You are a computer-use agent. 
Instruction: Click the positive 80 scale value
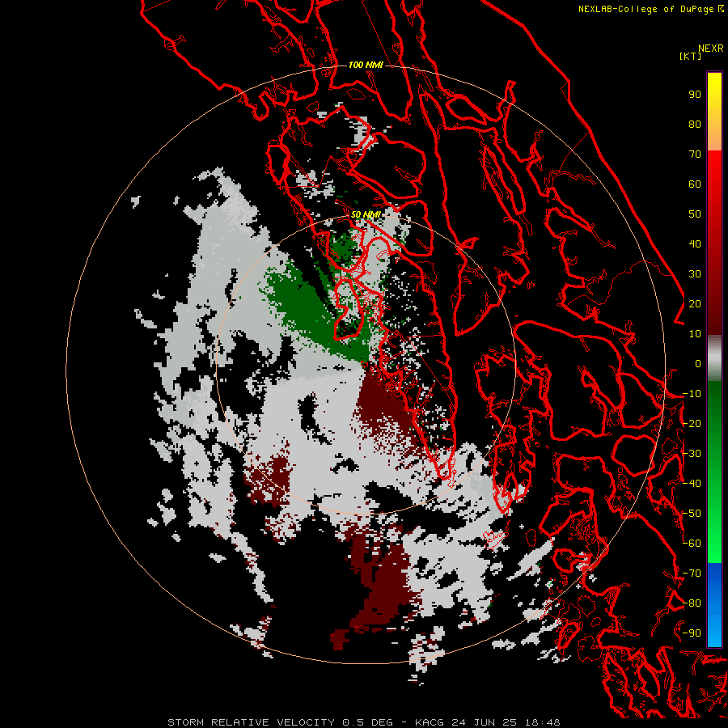pyautogui.click(x=695, y=125)
